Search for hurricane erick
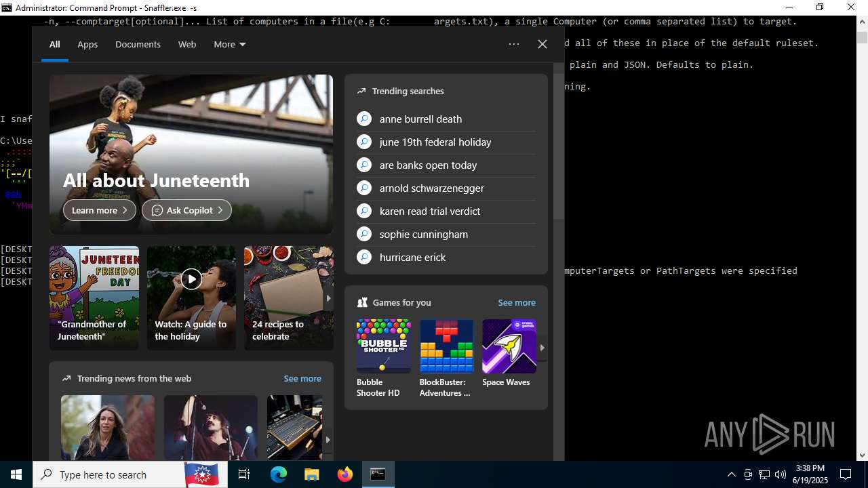The width and height of the screenshot is (868, 488). [x=412, y=257]
